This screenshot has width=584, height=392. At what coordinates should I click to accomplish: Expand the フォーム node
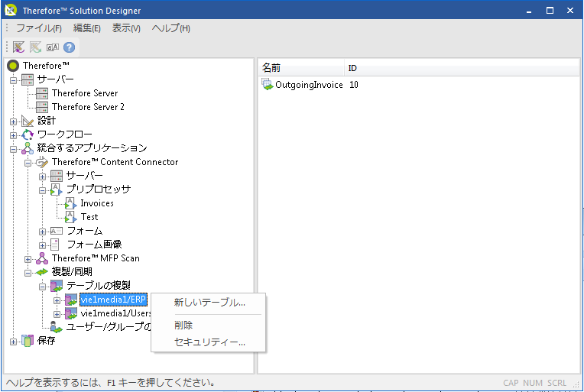[43, 232]
